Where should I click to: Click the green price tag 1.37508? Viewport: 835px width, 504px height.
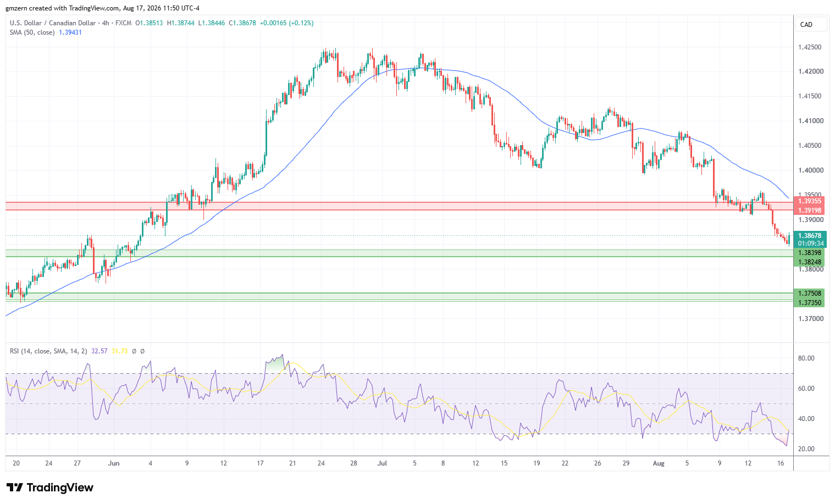(810, 293)
